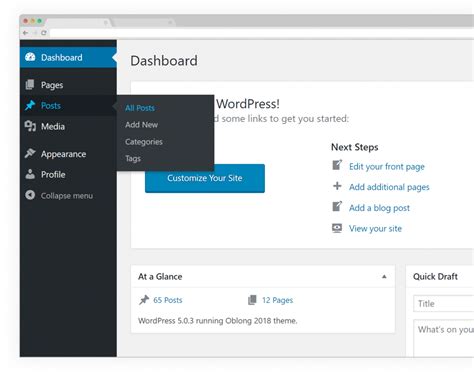Open the 65 Posts link
This screenshot has height=376, width=474.
pyautogui.click(x=168, y=300)
